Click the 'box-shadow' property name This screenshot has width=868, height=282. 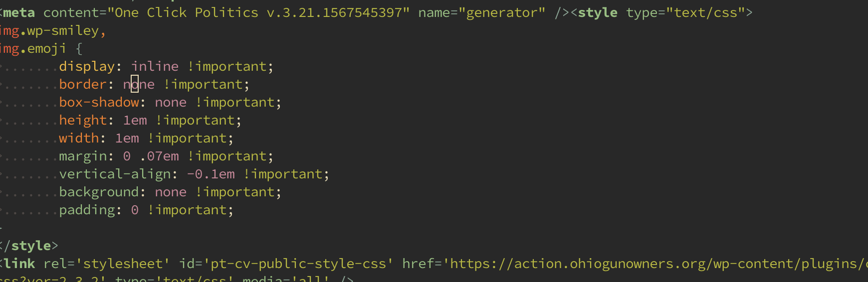point(99,102)
